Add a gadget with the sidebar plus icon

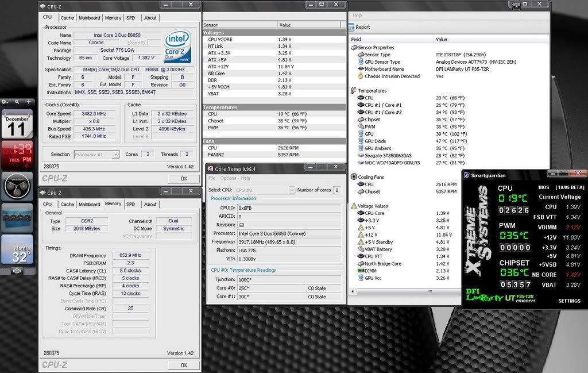pyautogui.click(x=29, y=102)
